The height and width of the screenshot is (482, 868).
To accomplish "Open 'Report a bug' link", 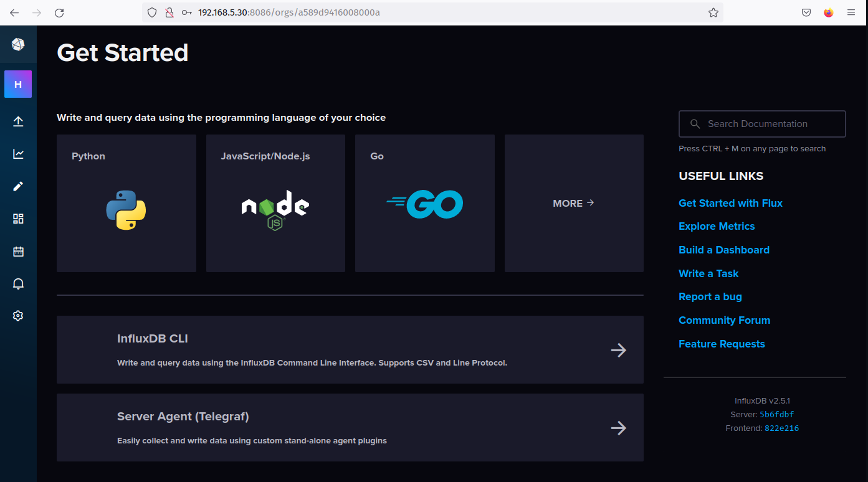I will tap(710, 296).
